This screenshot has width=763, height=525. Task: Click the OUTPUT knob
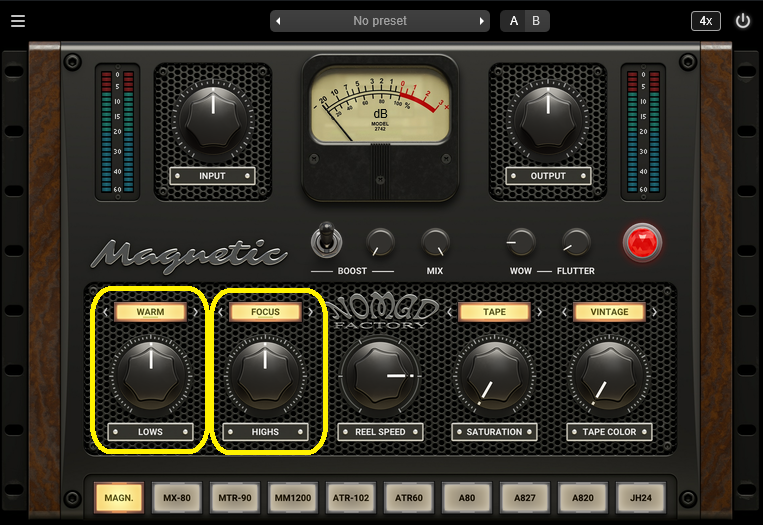[548, 121]
